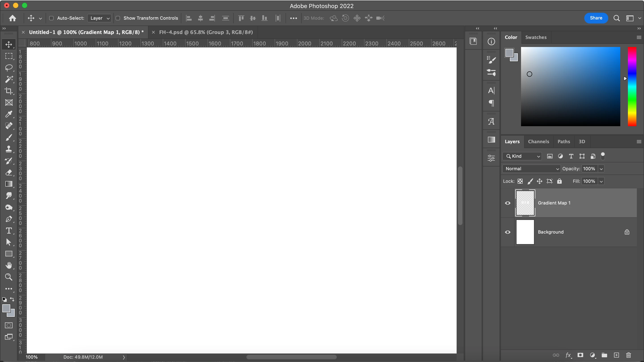This screenshot has height=362, width=644.
Task: Open the Auto-Select Layer dropdown
Action: click(100, 18)
